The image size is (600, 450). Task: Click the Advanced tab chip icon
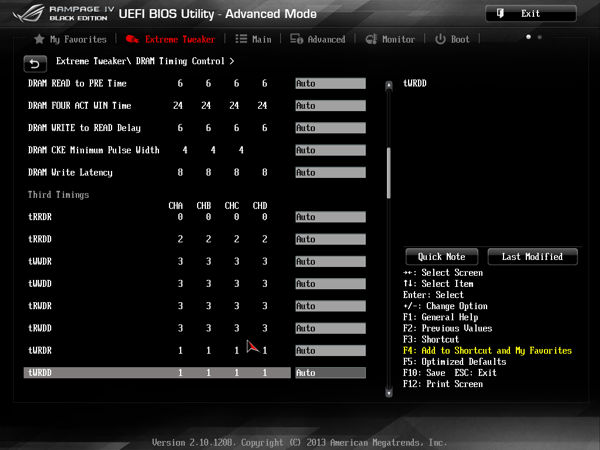[x=297, y=39]
